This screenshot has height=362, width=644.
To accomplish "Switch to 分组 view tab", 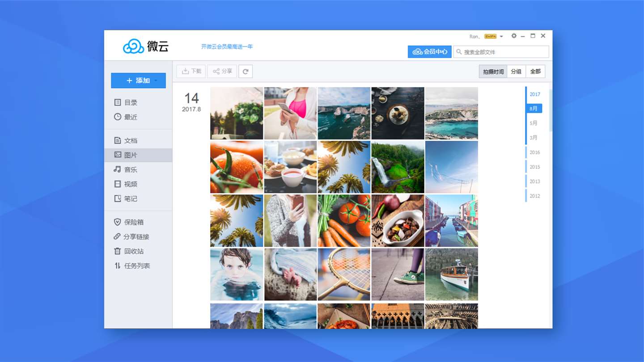I will pos(516,72).
